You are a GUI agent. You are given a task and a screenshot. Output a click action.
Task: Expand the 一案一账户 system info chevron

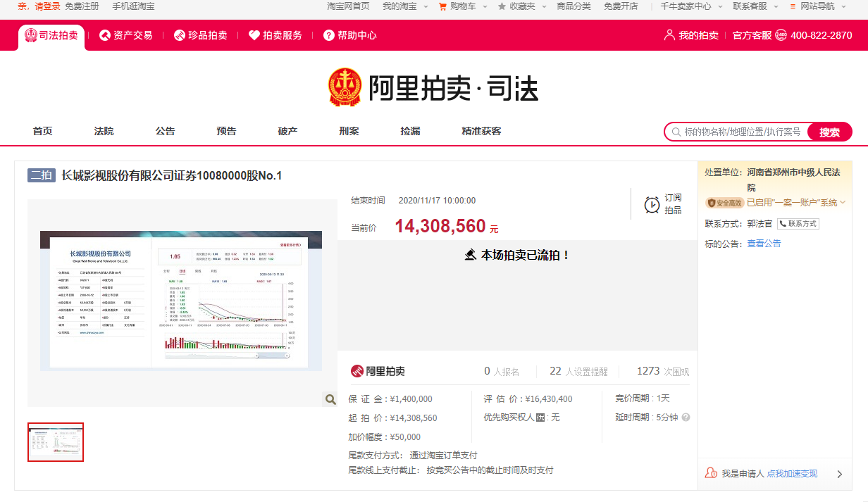pyautogui.click(x=843, y=203)
